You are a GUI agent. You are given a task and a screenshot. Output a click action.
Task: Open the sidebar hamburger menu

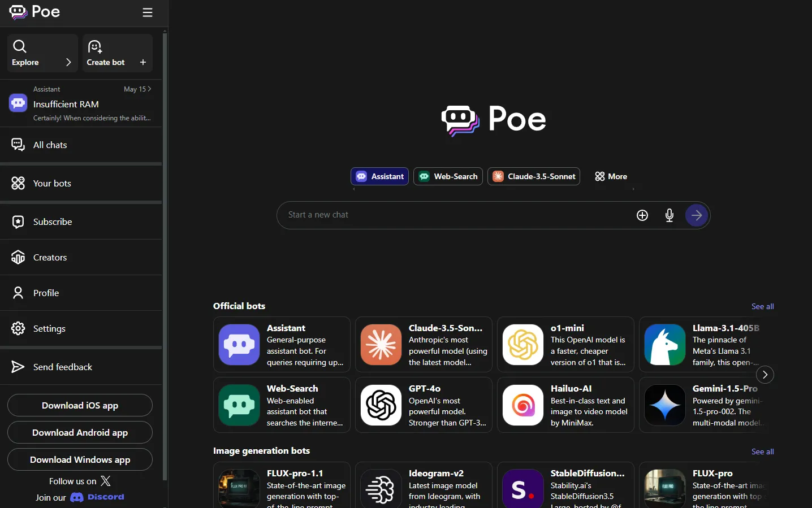(x=147, y=12)
